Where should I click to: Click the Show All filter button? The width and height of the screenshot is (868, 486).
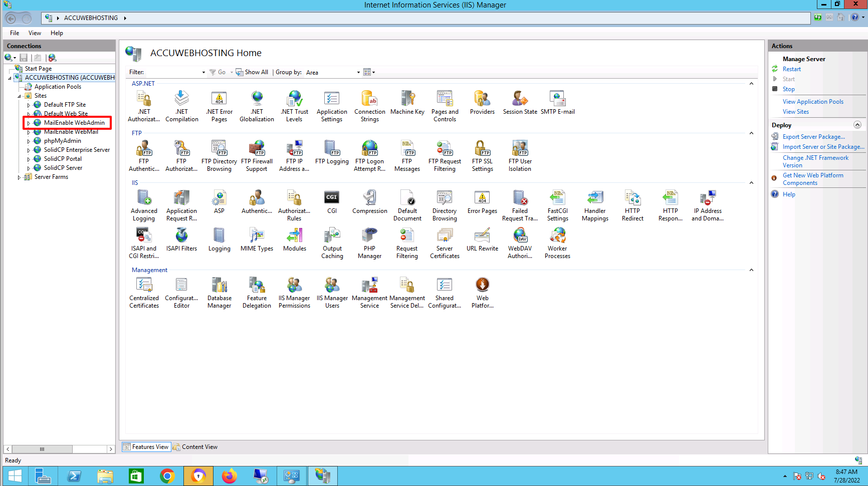click(x=252, y=73)
